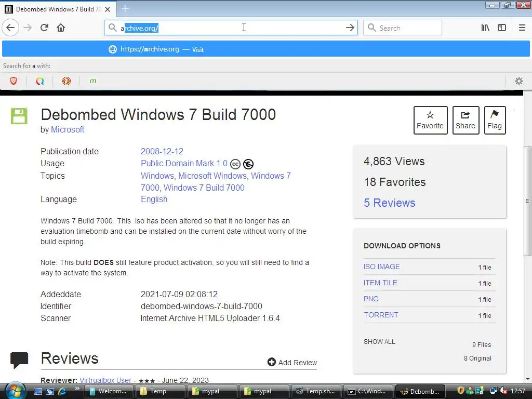Open the browser hamburger menu
This screenshot has height=399, width=532.
pos(522,28)
